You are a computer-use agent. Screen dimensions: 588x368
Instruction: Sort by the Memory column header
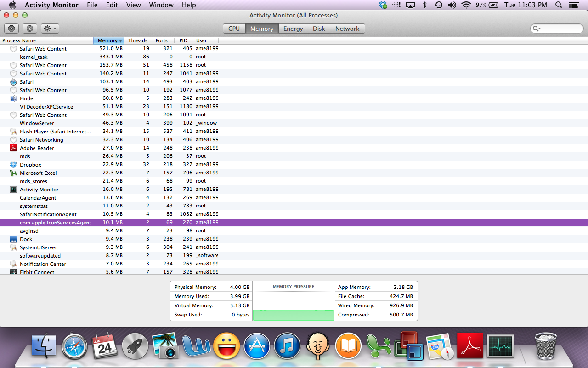point(109,40)
